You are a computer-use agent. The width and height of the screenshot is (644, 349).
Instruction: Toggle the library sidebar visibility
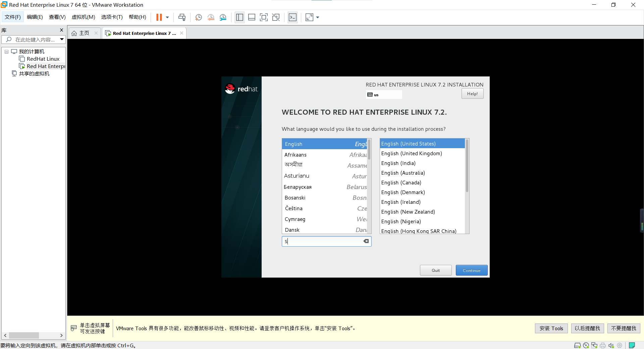239,17
